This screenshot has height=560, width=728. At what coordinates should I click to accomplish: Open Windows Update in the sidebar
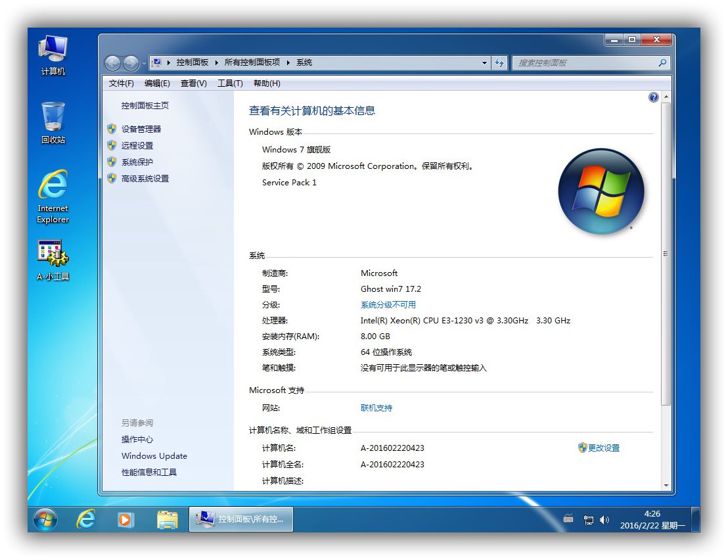coord(154,456)
